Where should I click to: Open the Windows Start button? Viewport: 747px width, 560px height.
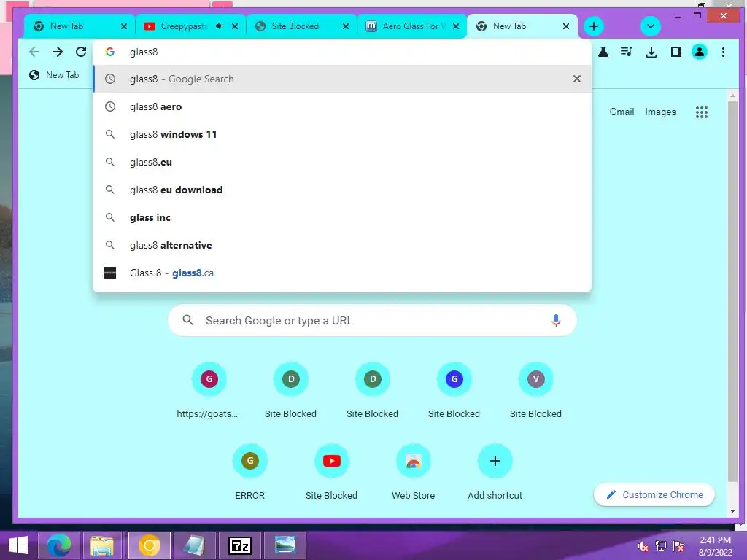(x=18, y=545)
